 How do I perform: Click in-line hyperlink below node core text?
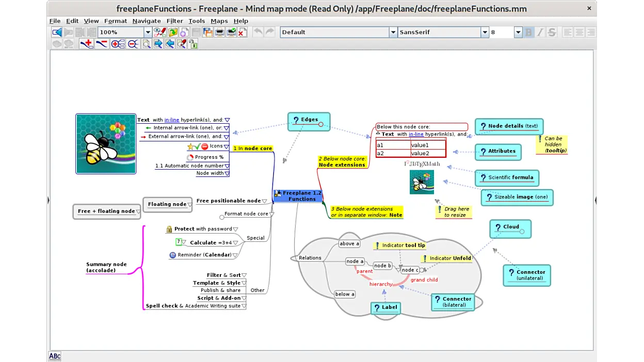pyautogui.click(x=416, y=134)
